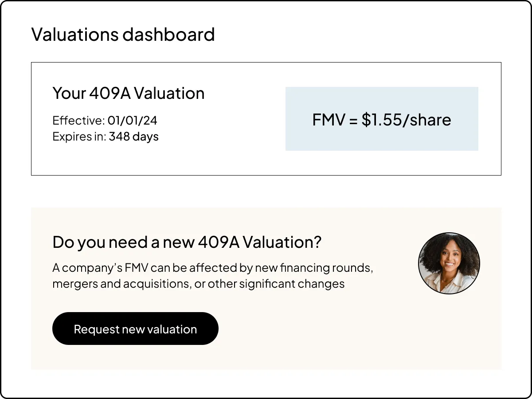
Task: Click the Request new valuation button
Action: tap(135, 329)
